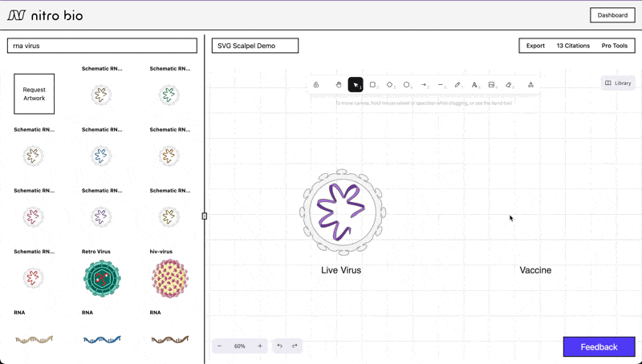Select the Retro Virus artwork thumbnail

[102, 277]
